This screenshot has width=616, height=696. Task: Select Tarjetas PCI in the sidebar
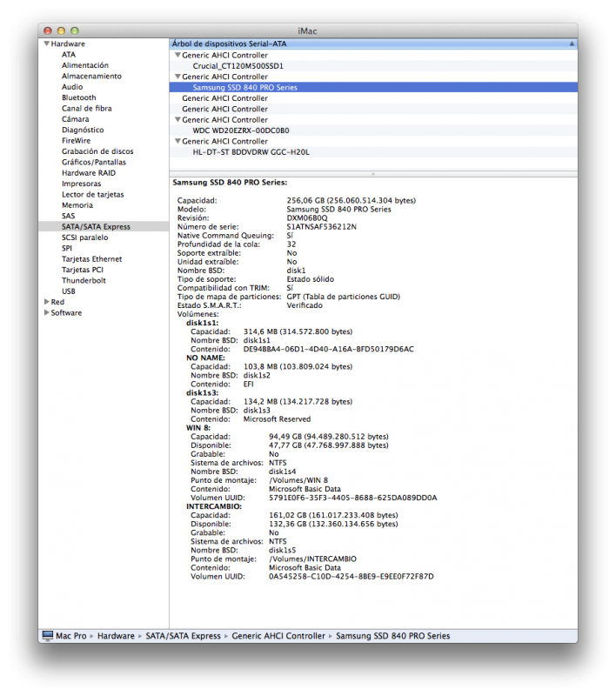(x=82, y=270)
